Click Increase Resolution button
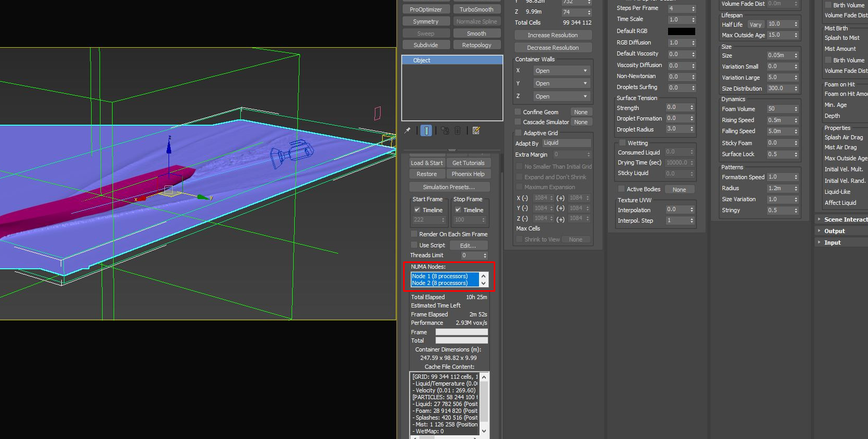 click(x=553, y=35)
